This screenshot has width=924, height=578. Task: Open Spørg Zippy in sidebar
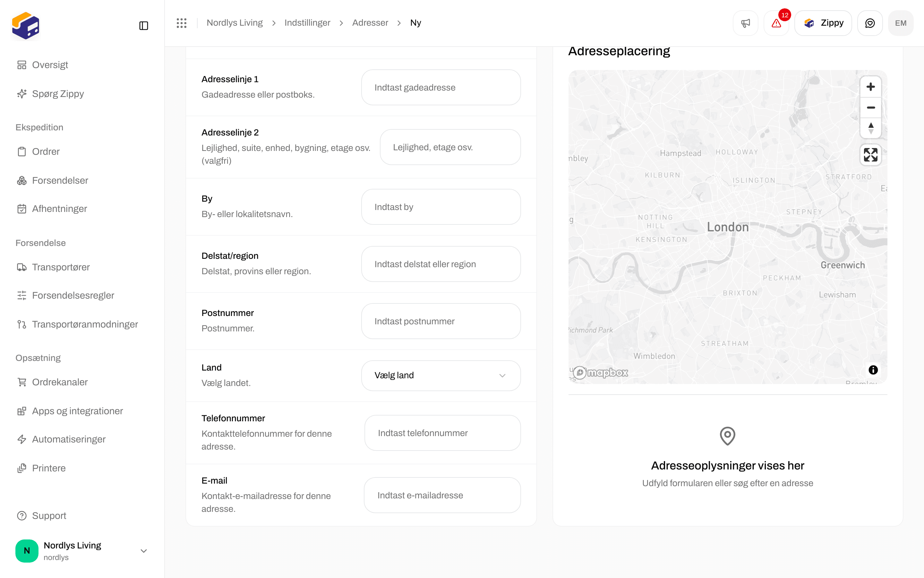82,94
